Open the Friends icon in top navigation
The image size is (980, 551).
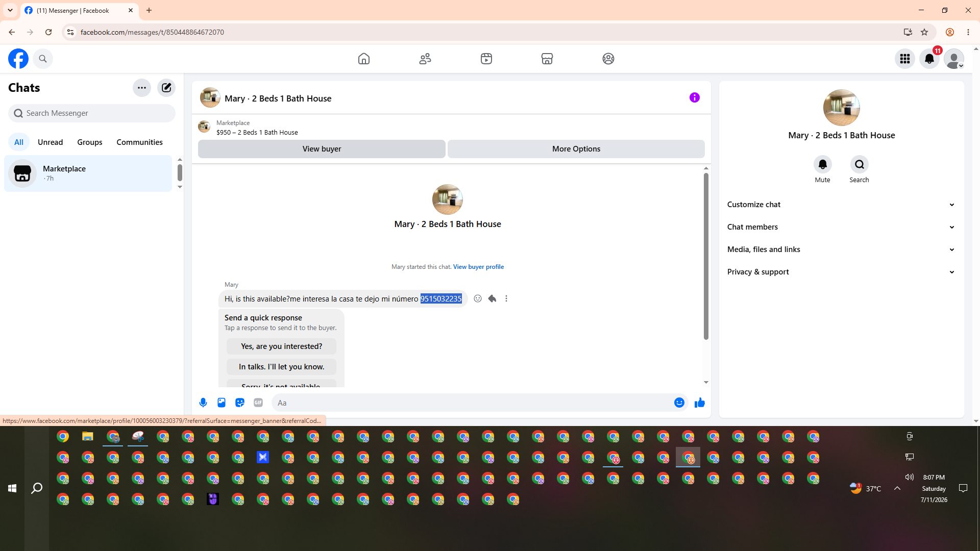point(425,59)
